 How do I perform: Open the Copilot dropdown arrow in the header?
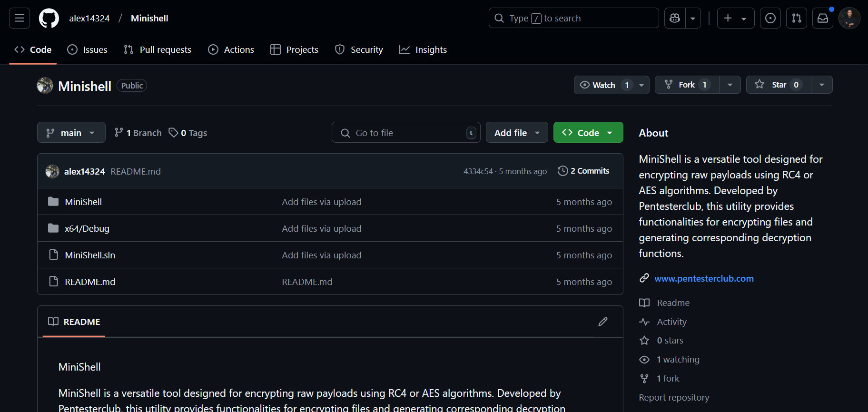click(693, 18)
